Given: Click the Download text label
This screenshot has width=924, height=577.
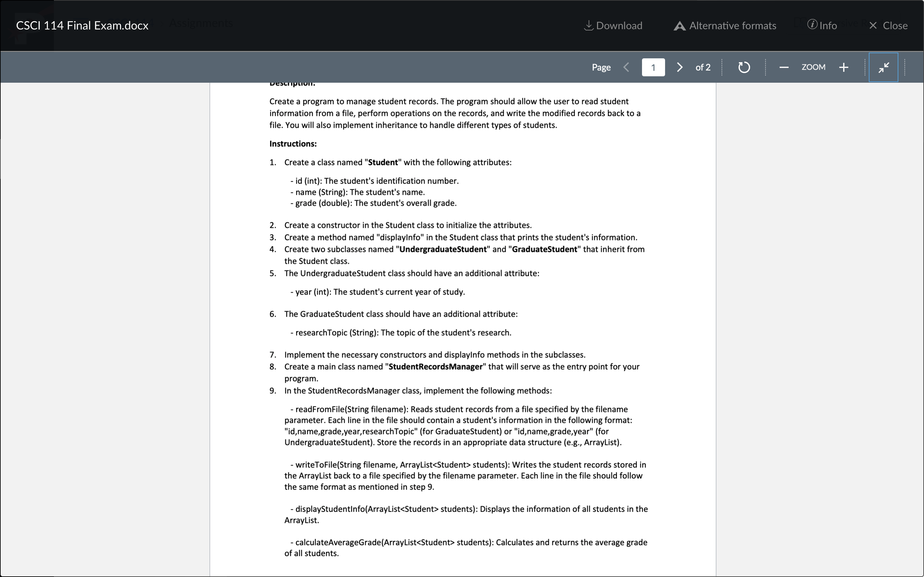Looking at the screenshot, I should 620,25.
